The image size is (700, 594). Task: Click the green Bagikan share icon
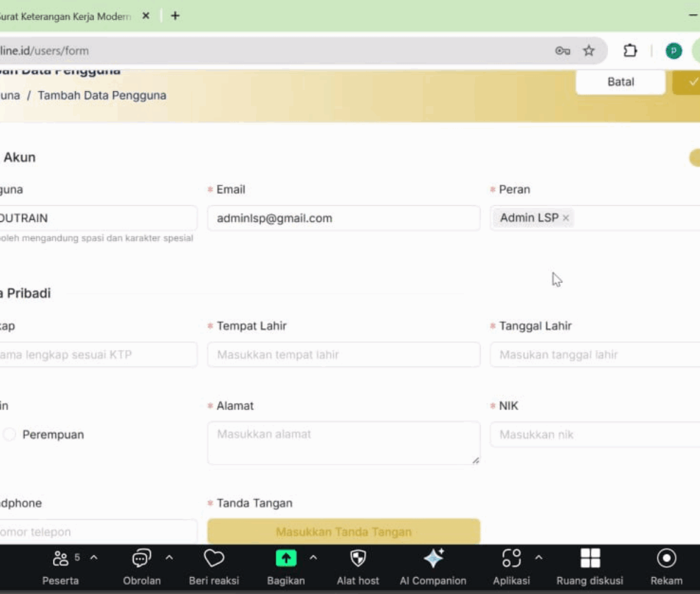pyautogui.click(x=286, y=559)
